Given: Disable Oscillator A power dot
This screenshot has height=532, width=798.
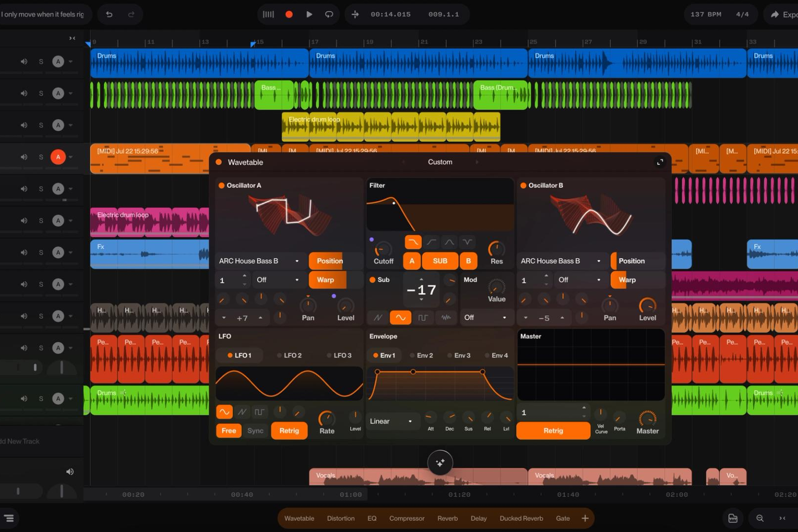Looking at the screenshot, I should click(222, 186).
